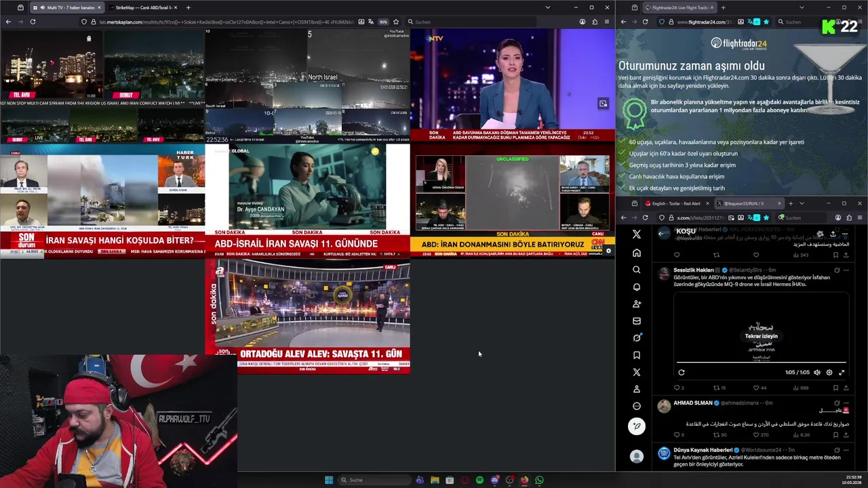The image size is (868, 488).
Task: Open X Notifications bell in the sidebar
Action: pyautogui.click(x=636, y=287)
